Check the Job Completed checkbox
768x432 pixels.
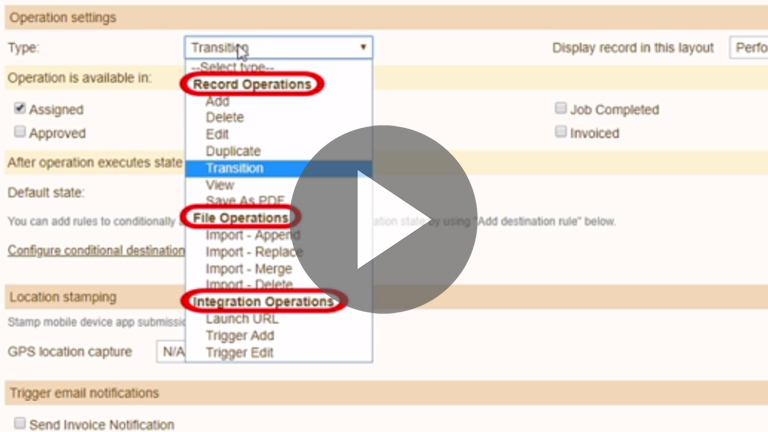pos(561,109)
